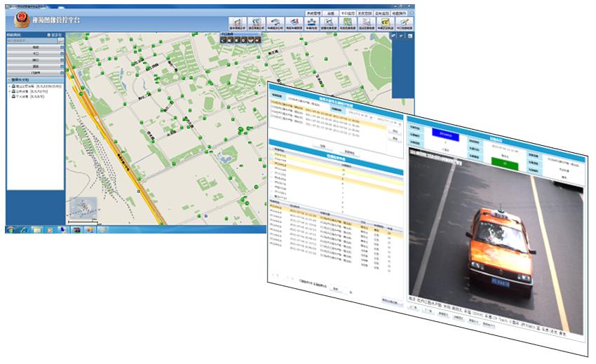This screenshot has height=364, width=596.
Task: Click the green status box in front window
Action: tap(505, 163)
